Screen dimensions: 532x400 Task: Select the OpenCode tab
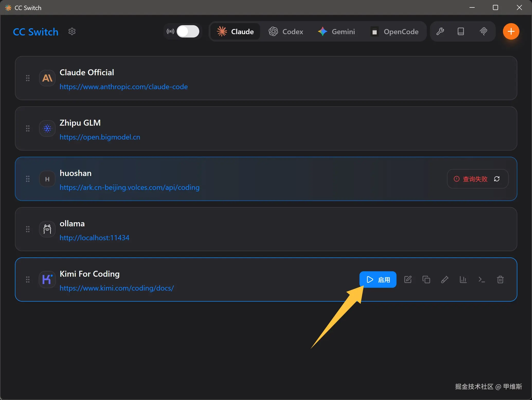click(x=395, y=32)
